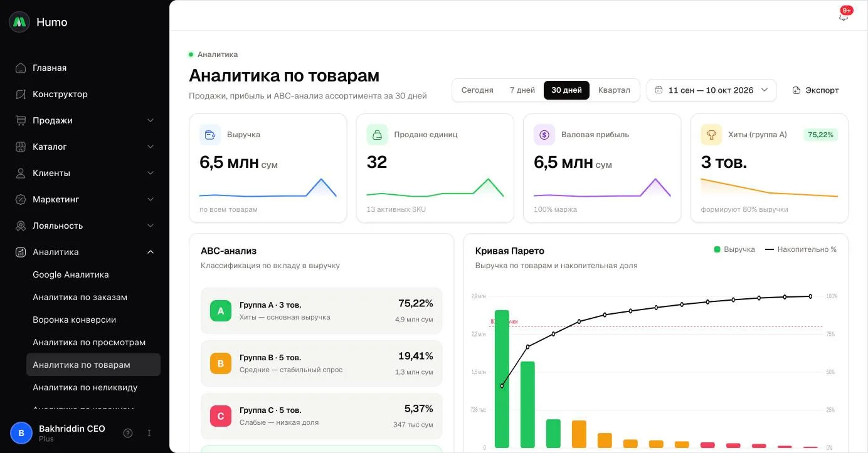Open Google Аналитика submenu link
Screen dimensions: 868x453
pos(93,274)
